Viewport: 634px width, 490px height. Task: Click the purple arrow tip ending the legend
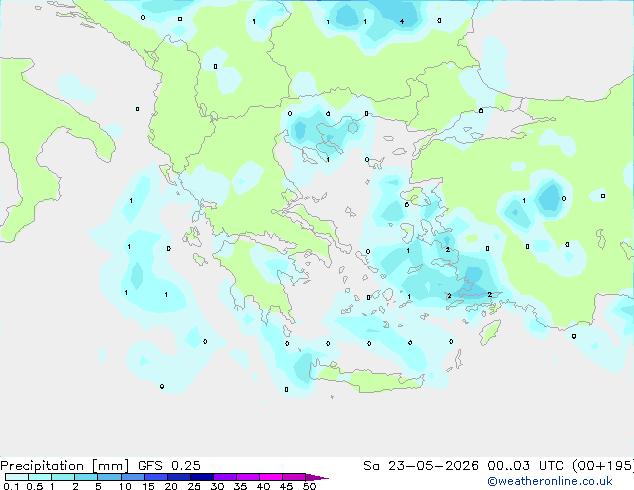(317, 477)
